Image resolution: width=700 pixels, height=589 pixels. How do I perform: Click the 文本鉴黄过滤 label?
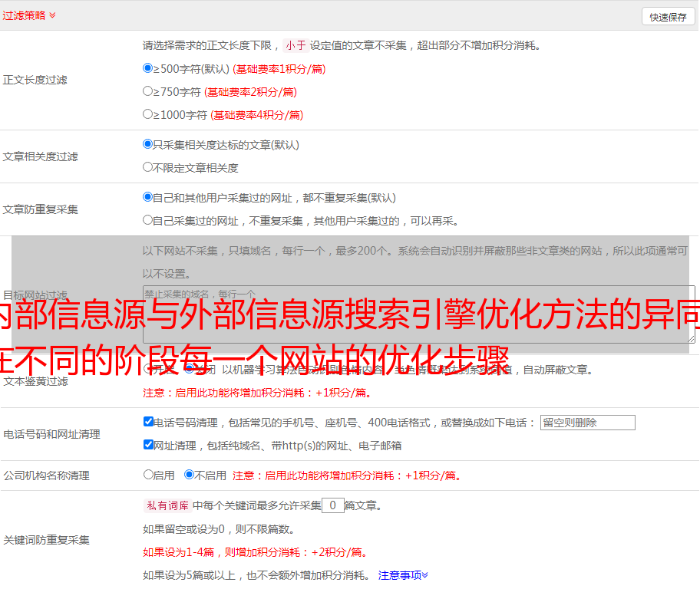click(x=36, y=381)
